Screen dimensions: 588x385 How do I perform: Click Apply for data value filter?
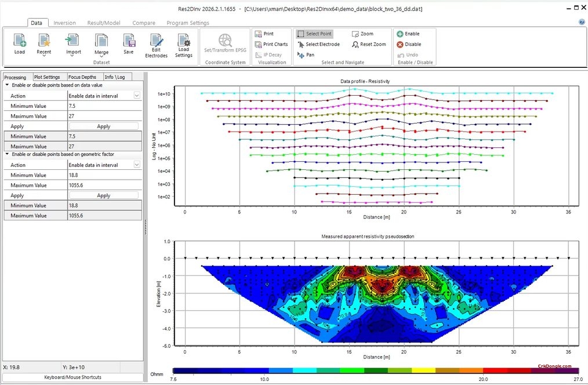[x=103, y=126]
